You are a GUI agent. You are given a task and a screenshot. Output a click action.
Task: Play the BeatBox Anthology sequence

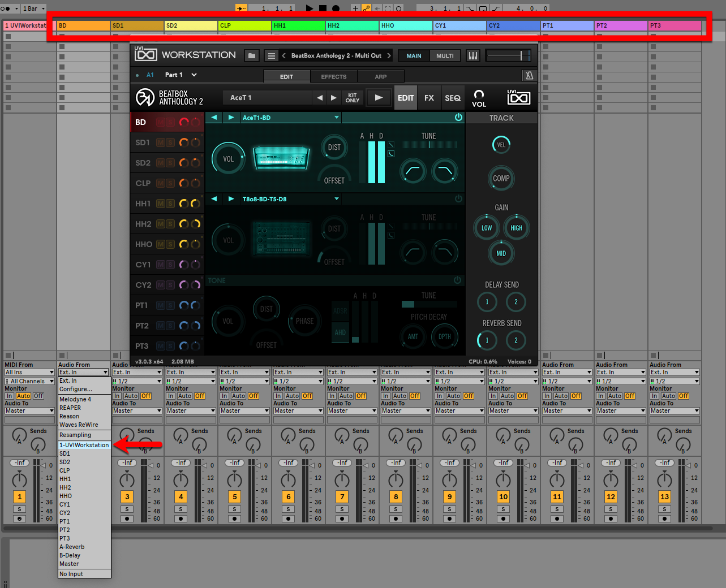click(x=379, y=98)
